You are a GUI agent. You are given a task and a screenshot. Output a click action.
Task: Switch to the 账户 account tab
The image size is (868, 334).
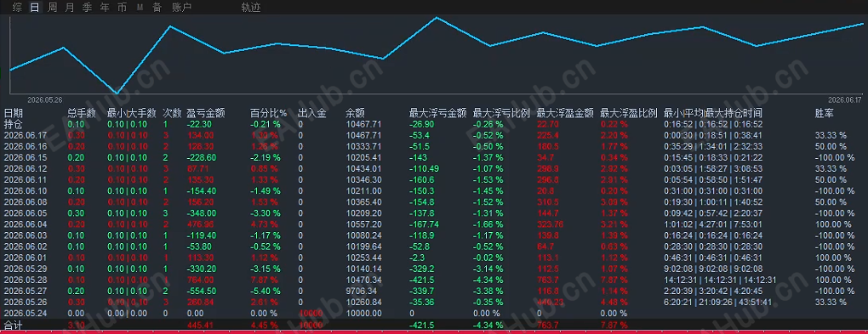click(181, 7)
